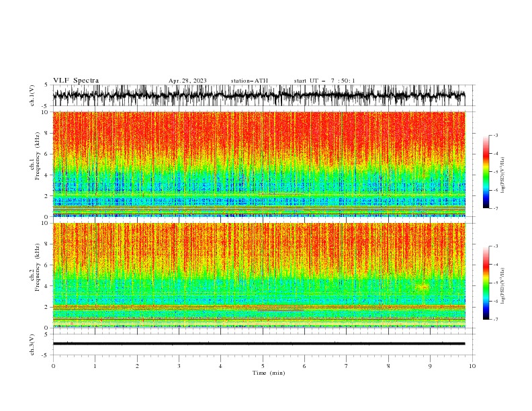Click the ch.3 flat voltage trace
532x411 pixels.
tap(259, 344)
